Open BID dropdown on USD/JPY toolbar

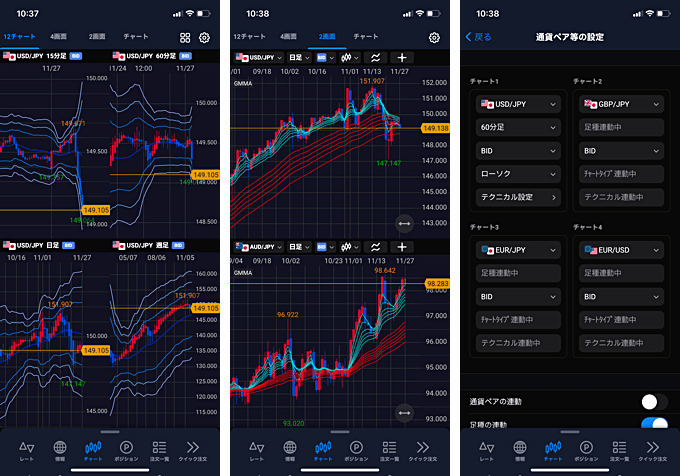click(325, 57)
